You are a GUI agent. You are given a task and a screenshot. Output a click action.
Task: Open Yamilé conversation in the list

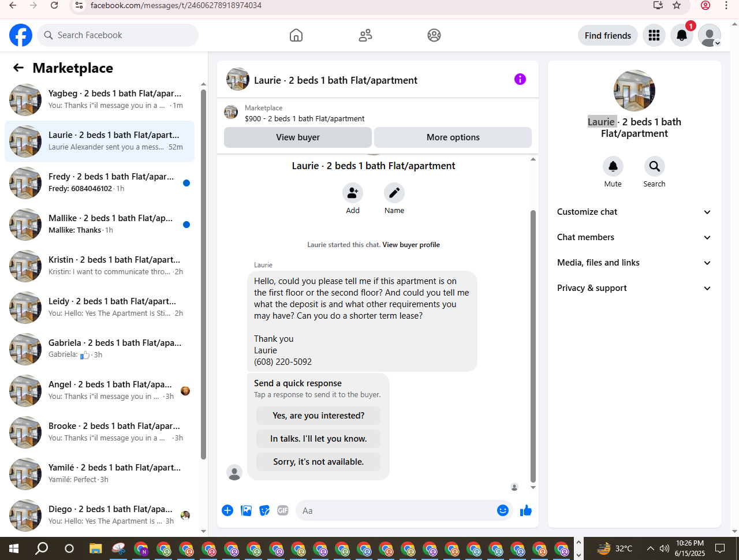99,474
